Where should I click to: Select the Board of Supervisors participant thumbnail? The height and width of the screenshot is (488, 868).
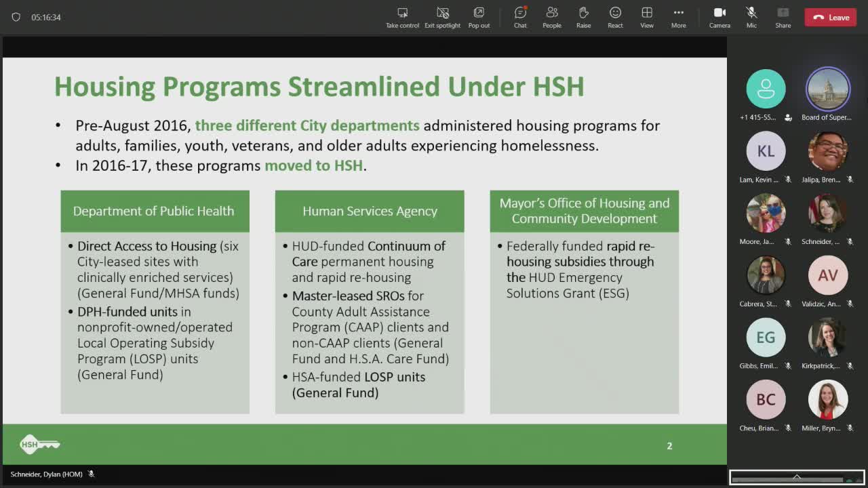827,88
